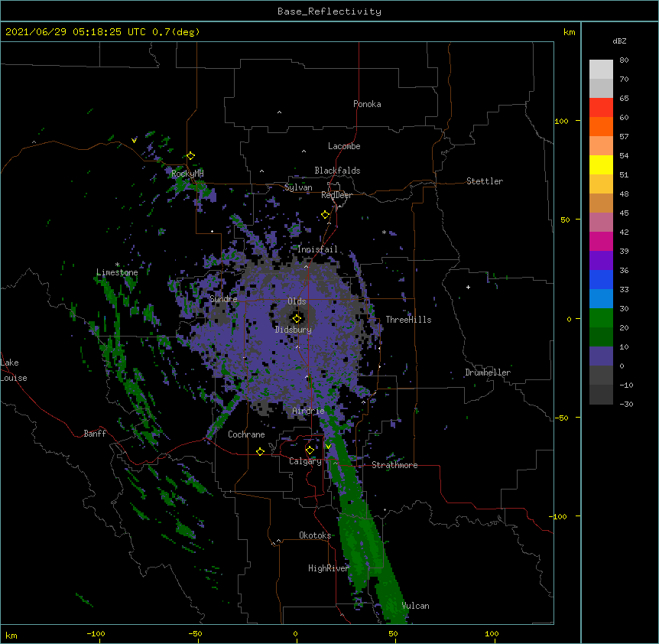Select the 39–42 dBZ magenta legend swatch
This screenshot has height=644, width=659.
[601, 241]
